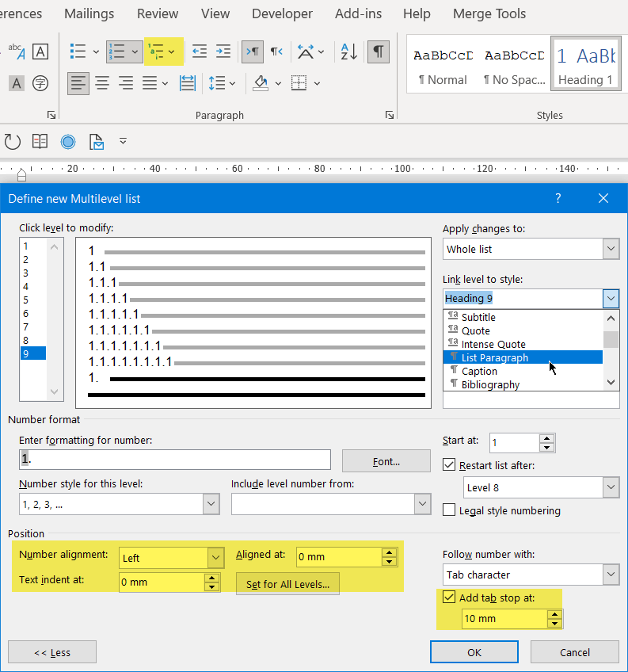Click the Enclose Characters icon
This screenshot has width=628, height=672.
pos(40,83)
